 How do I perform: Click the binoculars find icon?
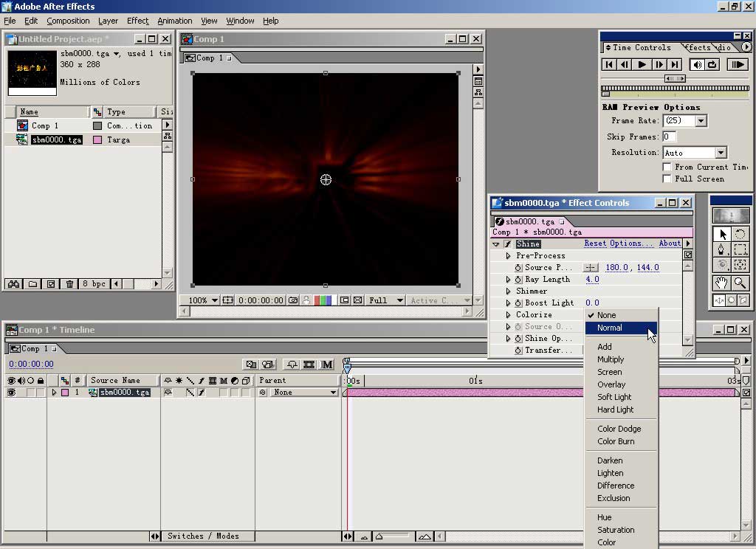(13, 284)
